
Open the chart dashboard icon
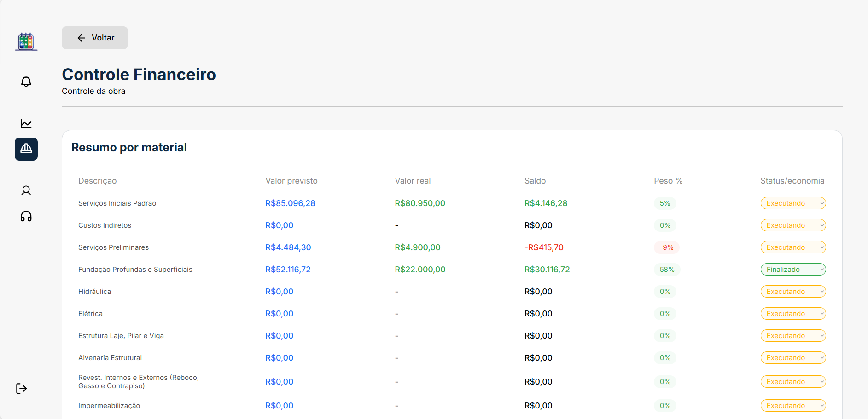pyautogui.click(x=26, y=124)
